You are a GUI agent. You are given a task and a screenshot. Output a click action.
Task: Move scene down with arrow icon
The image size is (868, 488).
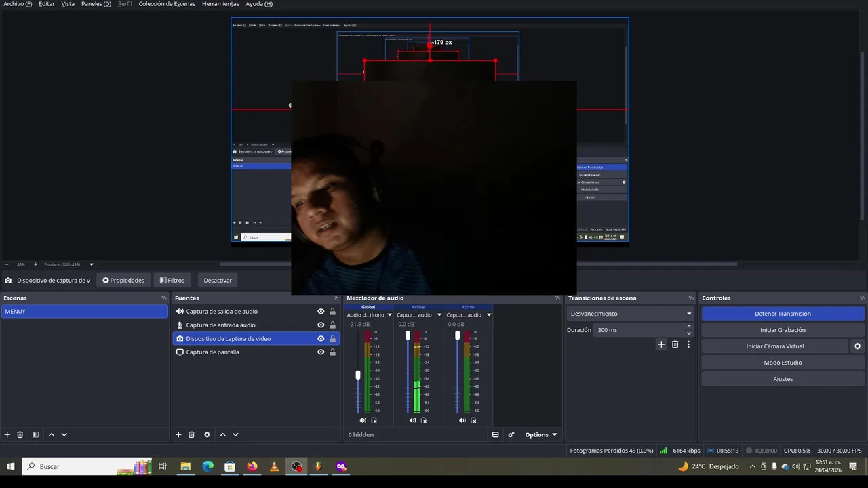tap(64, 434)
